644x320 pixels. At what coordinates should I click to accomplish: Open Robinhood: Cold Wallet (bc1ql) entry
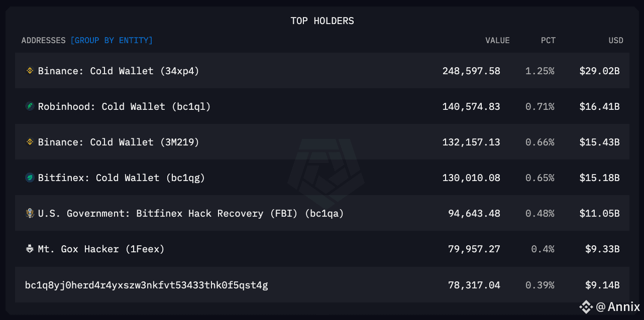click(124, 106)
